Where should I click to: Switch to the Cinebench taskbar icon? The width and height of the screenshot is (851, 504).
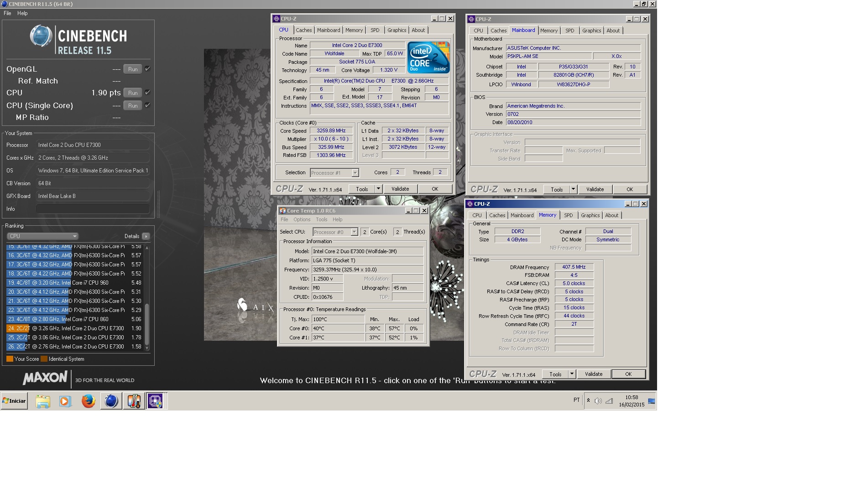pyautogui.click(x=111, y=401)
